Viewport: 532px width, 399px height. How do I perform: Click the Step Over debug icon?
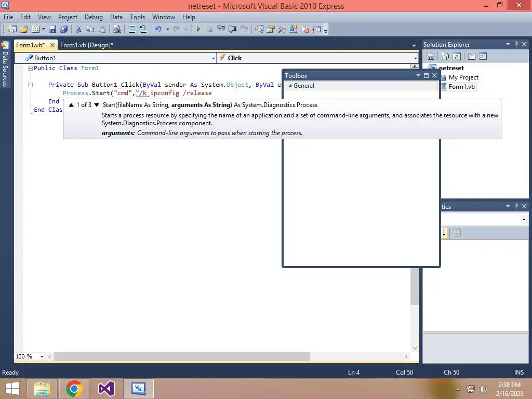pos(233,29)
